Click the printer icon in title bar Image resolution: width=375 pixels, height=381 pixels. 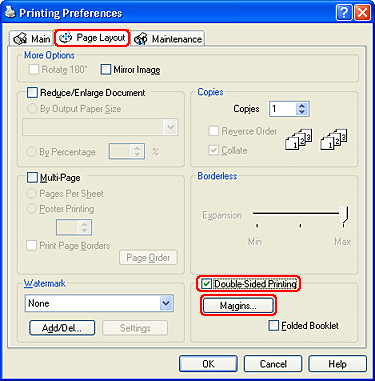pyautogui.click(x=10, y=12)
